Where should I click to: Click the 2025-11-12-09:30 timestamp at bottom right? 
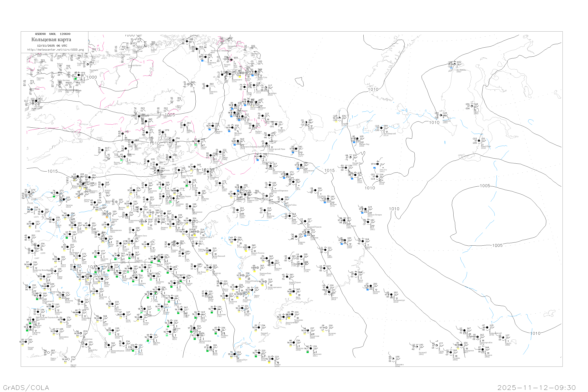click(x=536, y=387)
